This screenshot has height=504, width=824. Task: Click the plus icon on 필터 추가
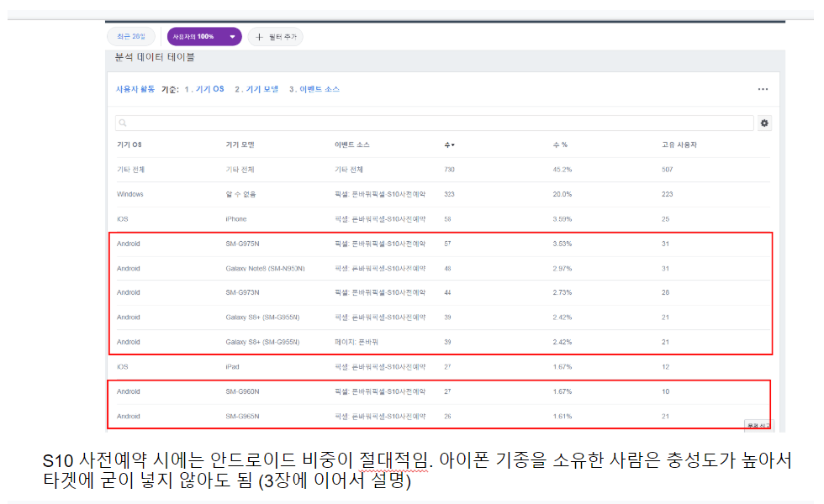point(259,37)
